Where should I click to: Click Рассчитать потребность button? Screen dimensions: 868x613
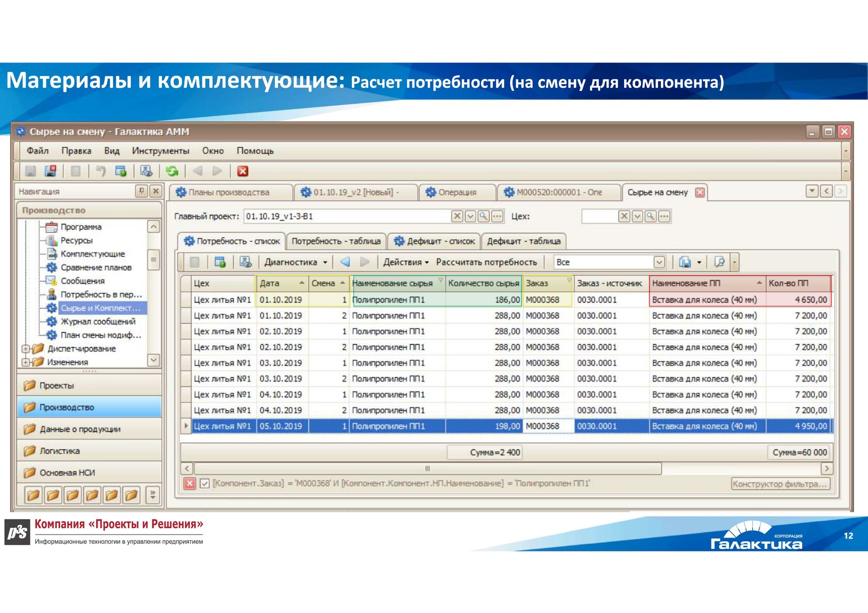486,262
